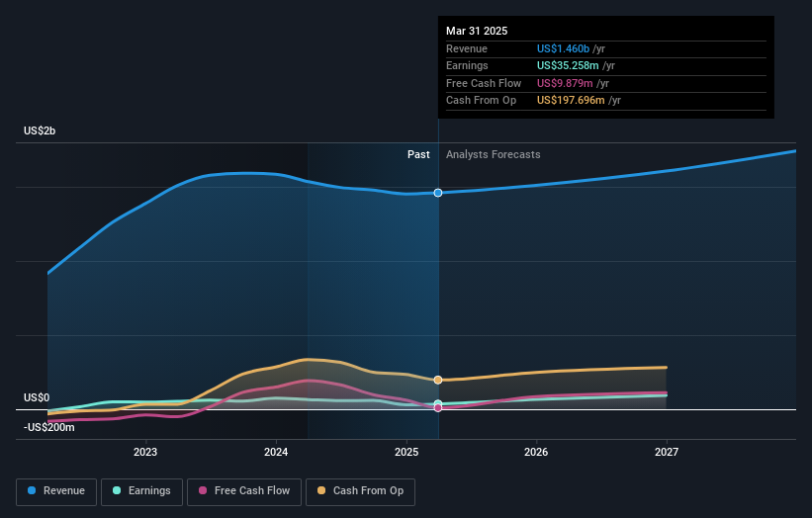The width and height of the screenshot is (812, 518).
Task: Select the Free Cash Flow data point marker
Action: click(x=438, y=407)
